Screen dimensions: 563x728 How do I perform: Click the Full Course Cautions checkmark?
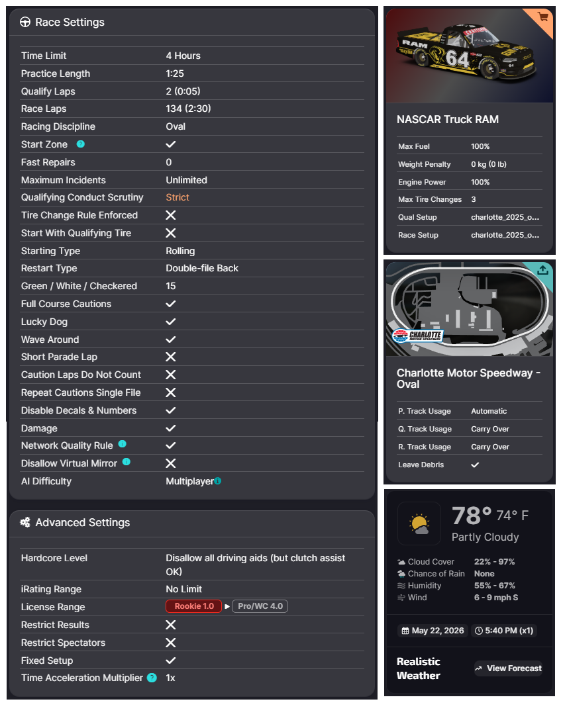click(171, 304)
